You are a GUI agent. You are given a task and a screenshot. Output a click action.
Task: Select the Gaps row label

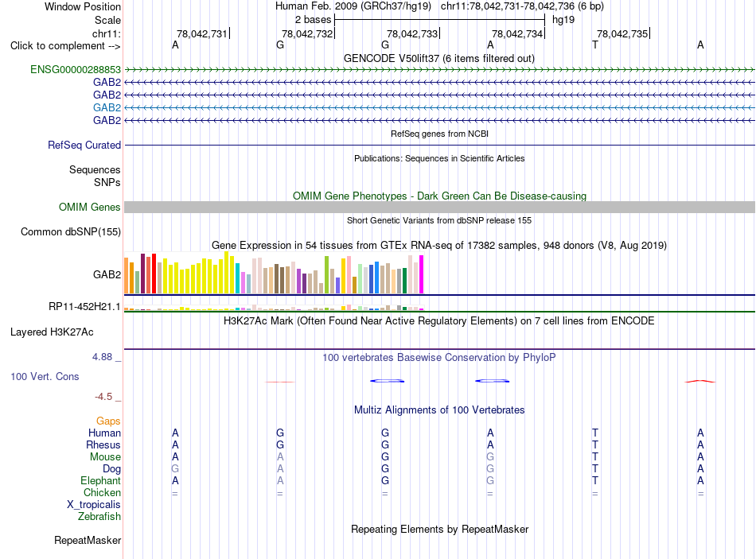108,421
